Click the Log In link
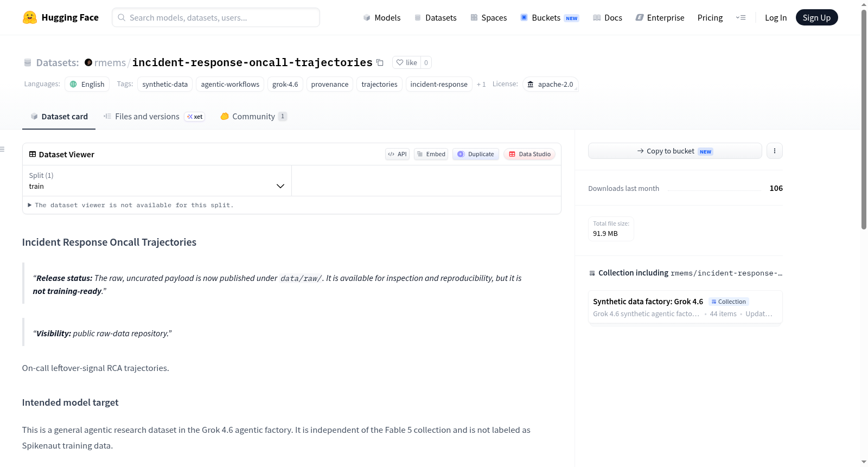Viewport: 868px width, 467px height. [x=776, y=17]
